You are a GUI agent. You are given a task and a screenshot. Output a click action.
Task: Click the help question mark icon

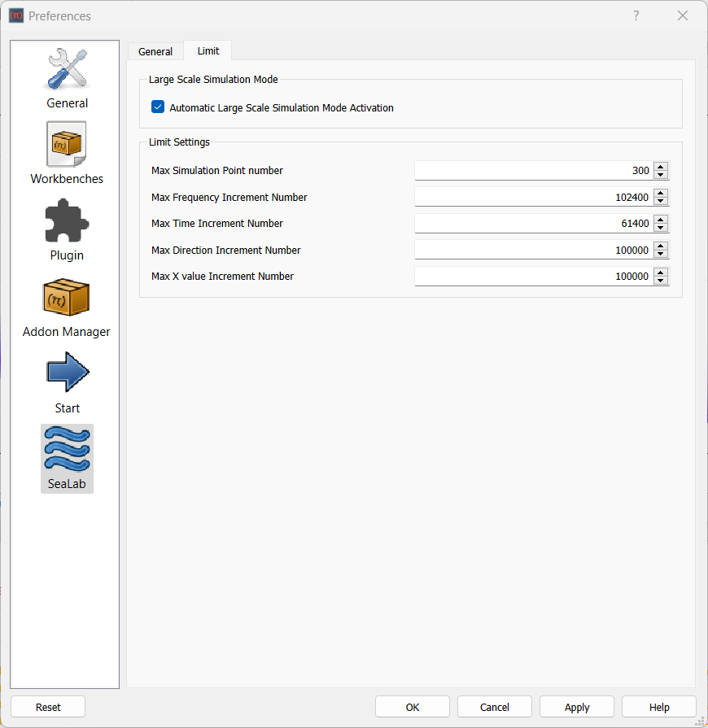click(636, 15)
